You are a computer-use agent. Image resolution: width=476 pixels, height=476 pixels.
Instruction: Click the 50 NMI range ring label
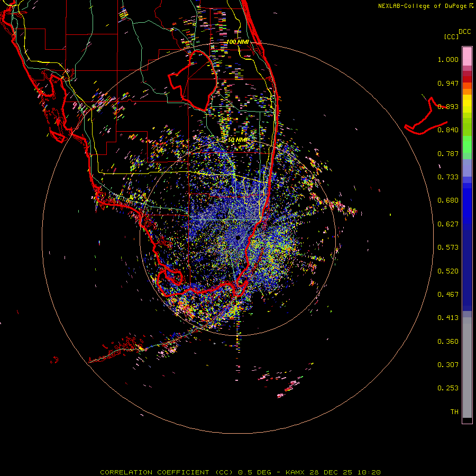point(237,140)
